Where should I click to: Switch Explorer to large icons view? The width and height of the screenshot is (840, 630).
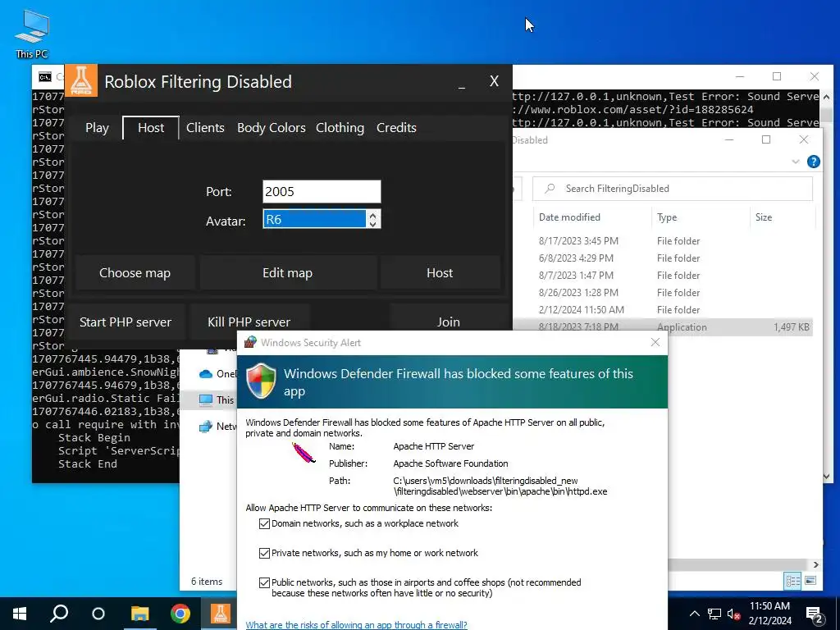(810, 581)
